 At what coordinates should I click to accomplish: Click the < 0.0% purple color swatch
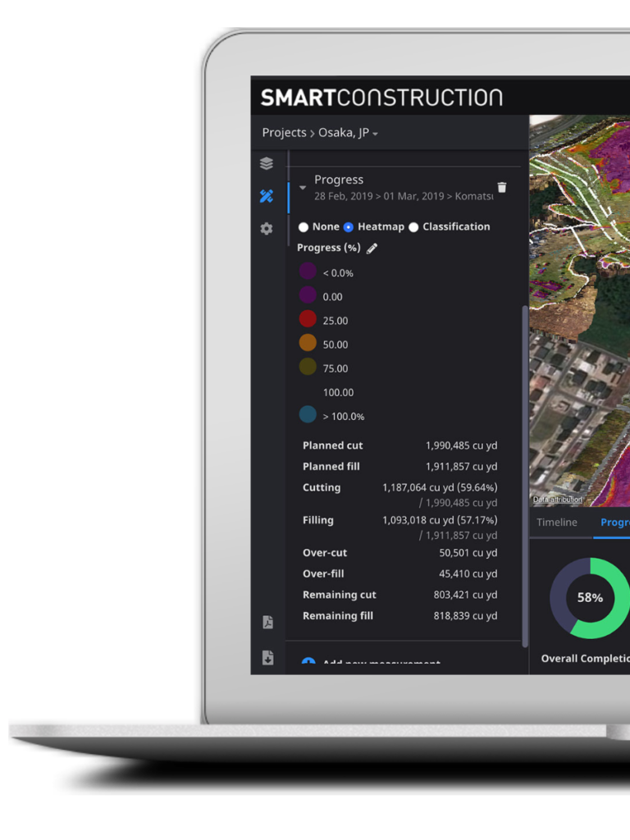click(x=308, y=271)
